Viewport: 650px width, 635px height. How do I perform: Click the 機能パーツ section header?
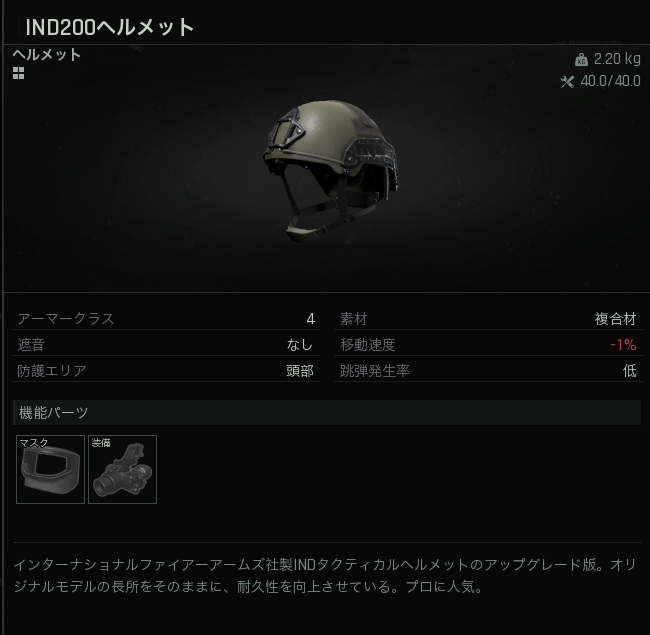click(327, 412)
